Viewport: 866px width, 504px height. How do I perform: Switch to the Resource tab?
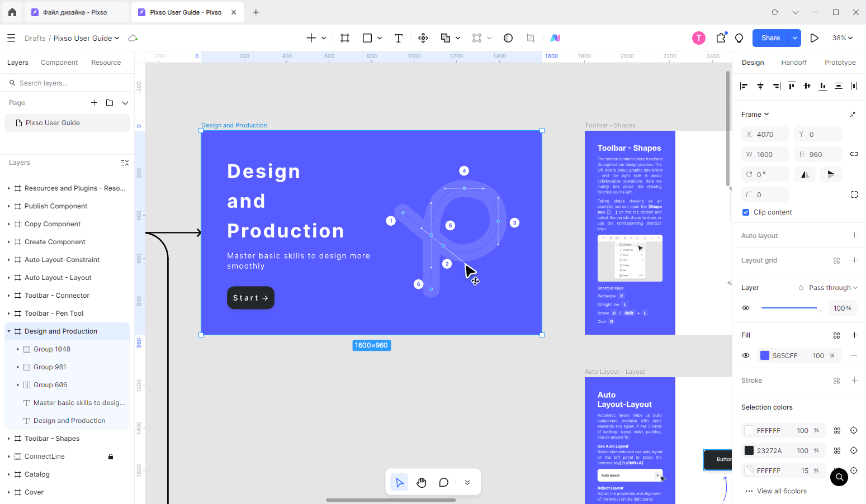106,63
